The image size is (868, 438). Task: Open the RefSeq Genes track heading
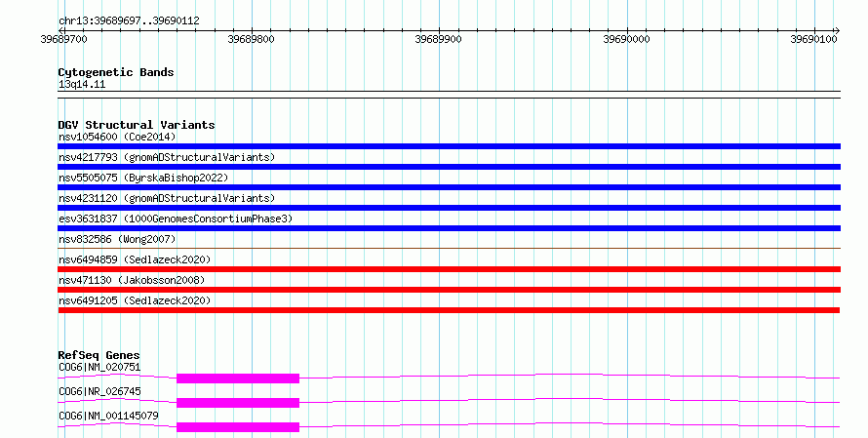(99, 355)
